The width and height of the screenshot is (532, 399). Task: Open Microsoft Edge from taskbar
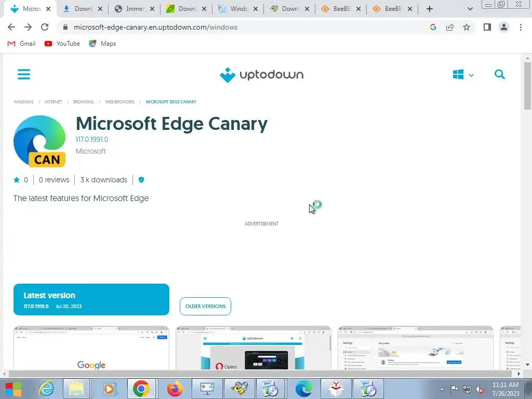coord(303,389)
